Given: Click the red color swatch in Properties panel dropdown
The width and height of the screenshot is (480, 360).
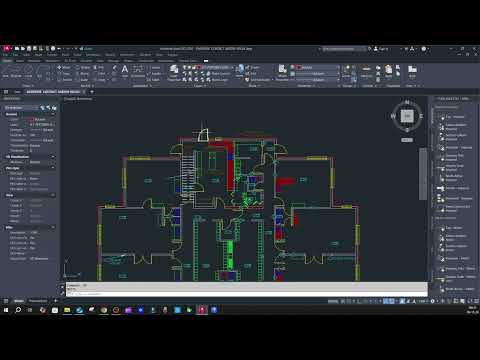Looking at the screenshot, I should tap(299, 67).
